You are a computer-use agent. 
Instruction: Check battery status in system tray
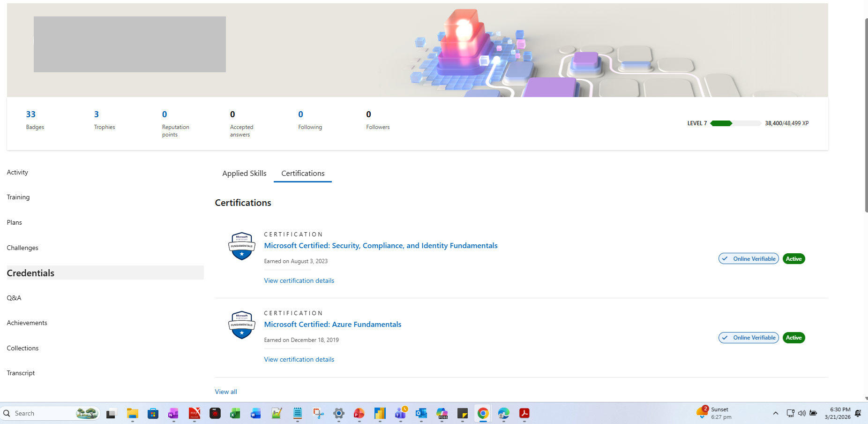click(813, 413)
